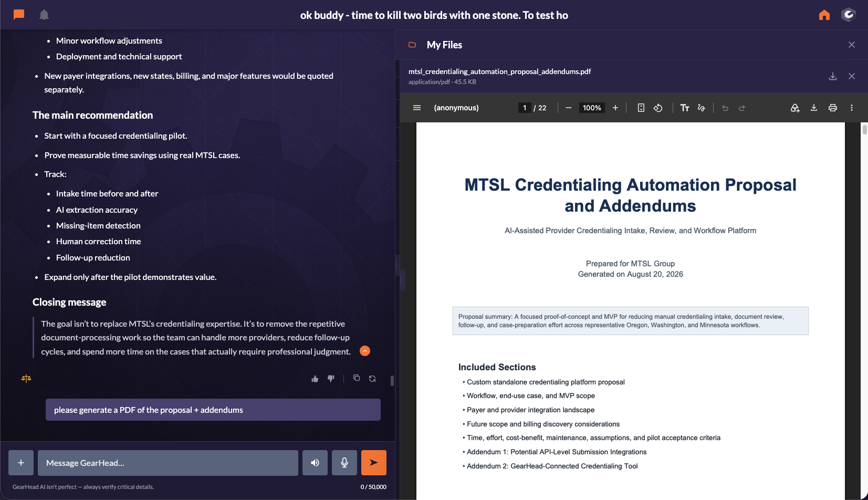Open the notifications bell
Screen dimensions: 868x500
coord(44,15)
